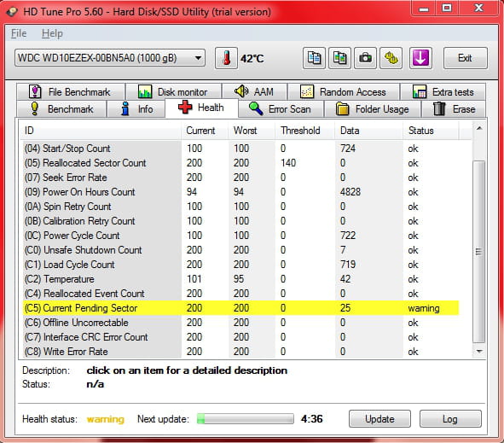This screenshot has height=443, width=504.
Task: Click the Worst column header
Action: coord(252,131)
